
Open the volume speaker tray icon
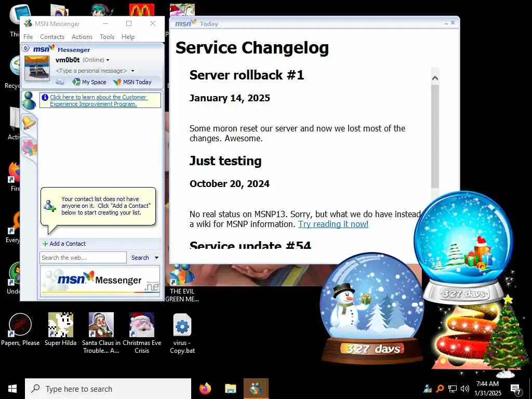tap(465, 389)
